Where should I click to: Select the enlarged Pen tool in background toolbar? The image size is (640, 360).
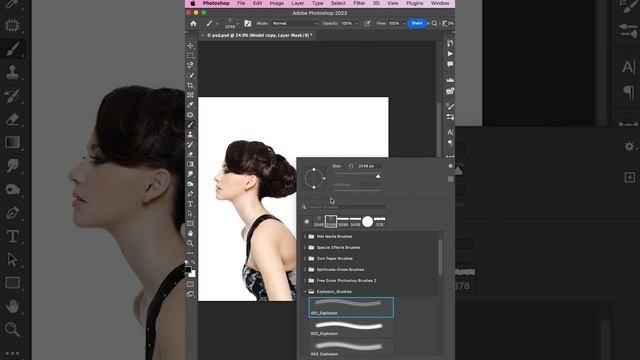click(x=13, y=213)
